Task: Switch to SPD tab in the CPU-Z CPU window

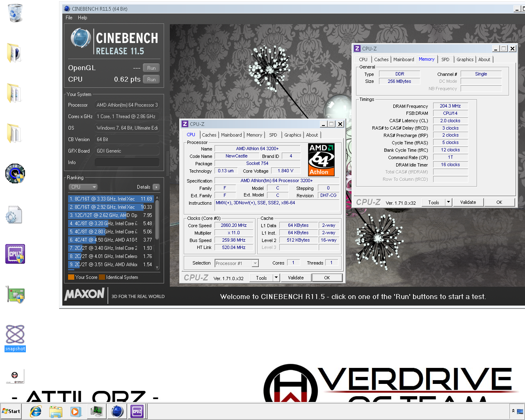Action: point(273,135)
